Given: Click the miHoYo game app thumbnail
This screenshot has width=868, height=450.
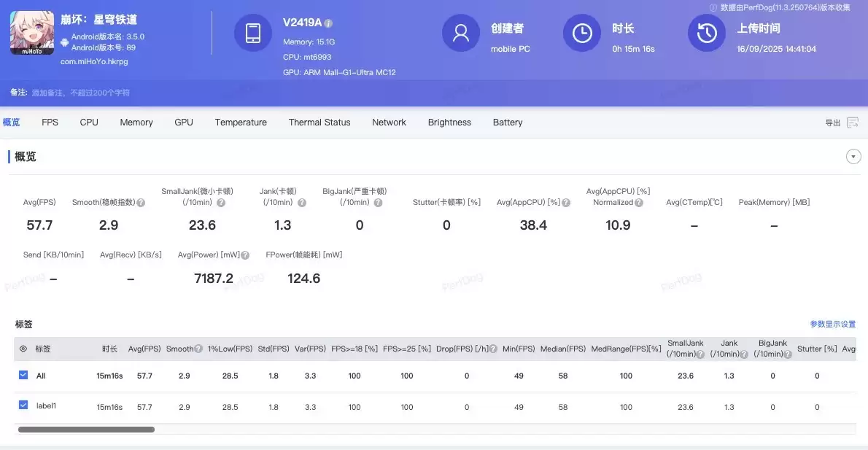Looking at the screenshot, I should coord(31,32).
